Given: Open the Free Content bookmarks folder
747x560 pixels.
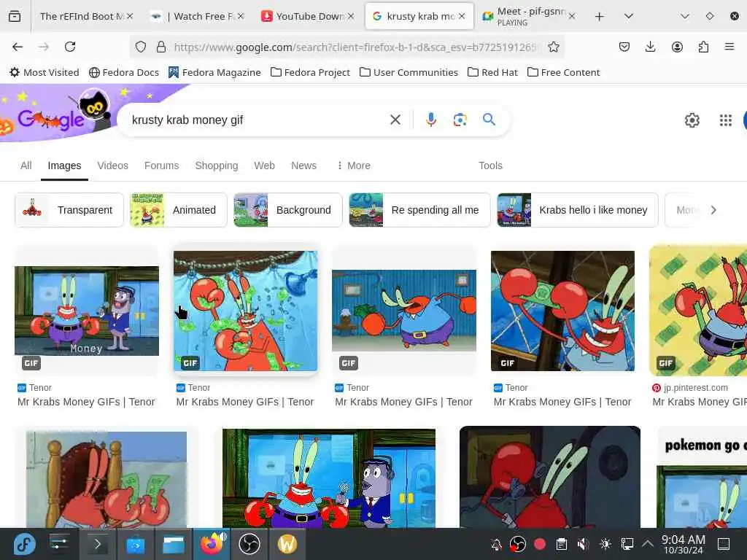Looking at the screenshot, I should 564,72.
